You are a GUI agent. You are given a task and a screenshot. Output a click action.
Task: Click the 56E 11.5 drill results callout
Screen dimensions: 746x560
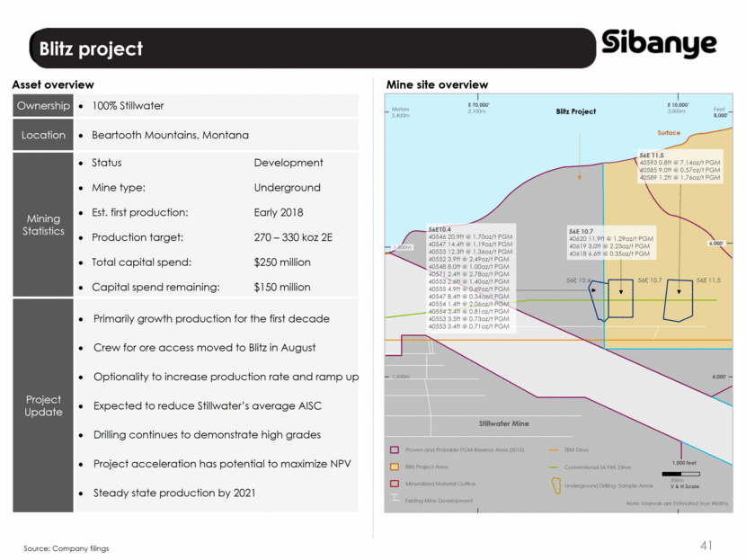679,166
